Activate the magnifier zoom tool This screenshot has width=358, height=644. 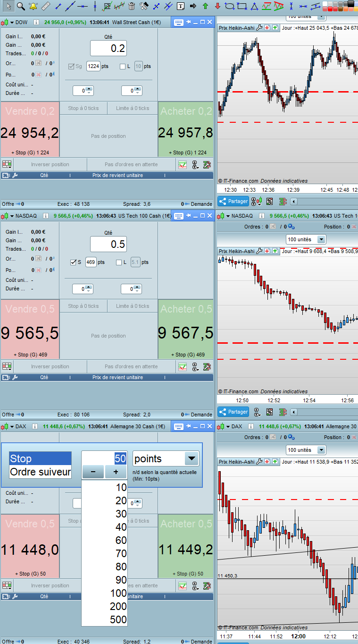point(21,6)
